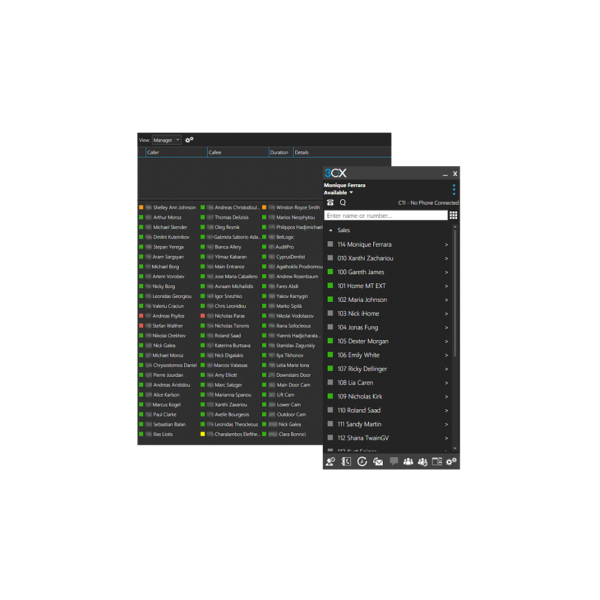Click the Details column header
Screen dimensions: 600x600
pyautogui.click(x=342, y=152)
